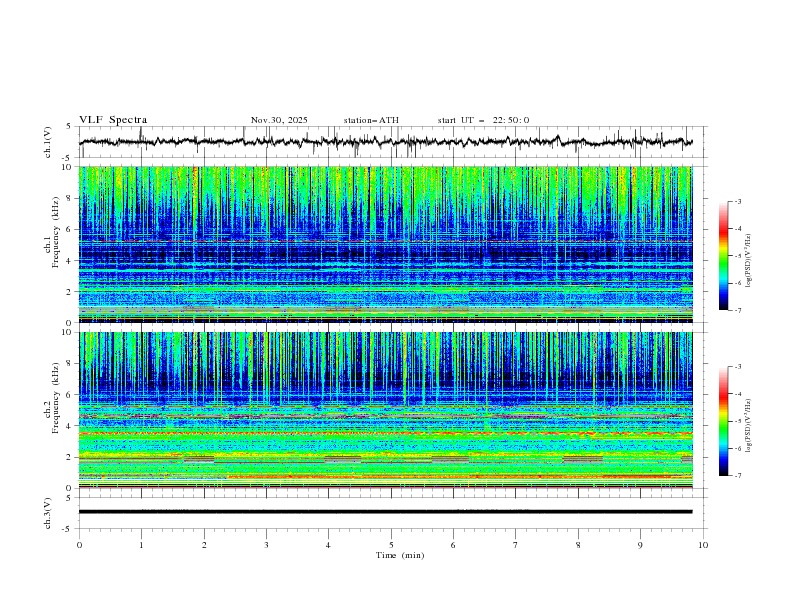This screenshot has height=612, width=792.
Task: Click the ch.1 voltage waveform panel
Action: (391, 142)
